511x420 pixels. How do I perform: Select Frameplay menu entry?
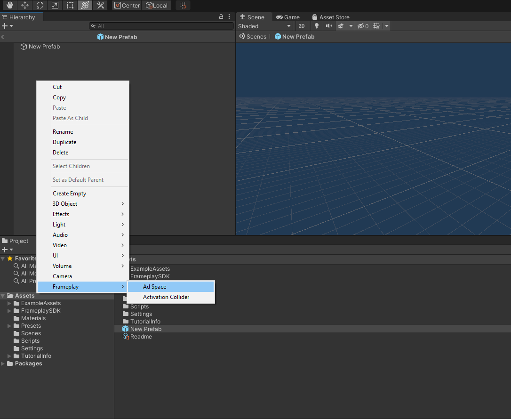(x=83, y=287)
